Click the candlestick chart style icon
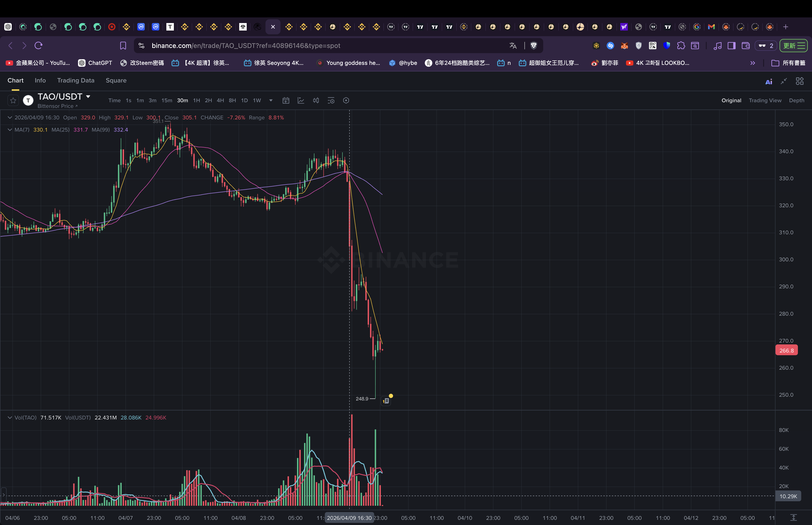Screen dimensions: 812x525 click(316, 101)
